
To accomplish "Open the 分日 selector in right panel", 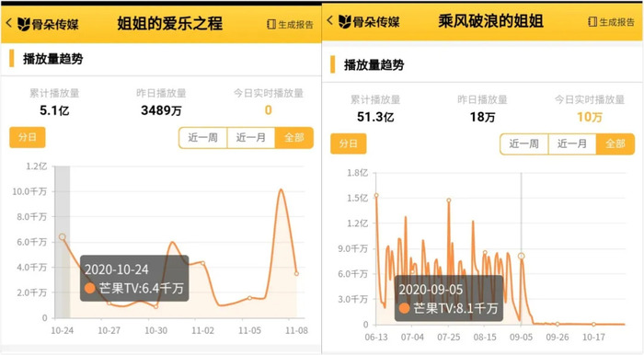I will [349, 143].
